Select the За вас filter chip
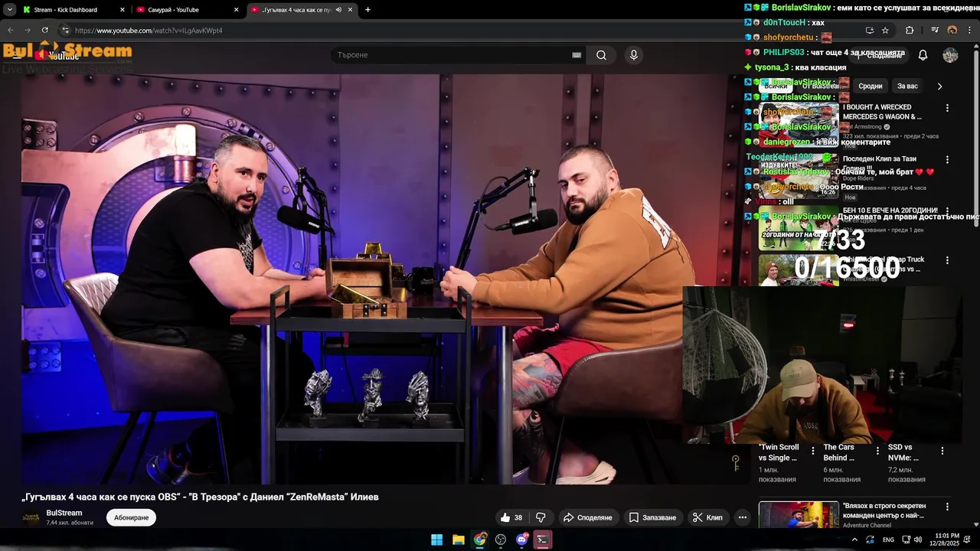Image resolution: width=980 pixels, height=551 pixels. click(x=907, y=86)
